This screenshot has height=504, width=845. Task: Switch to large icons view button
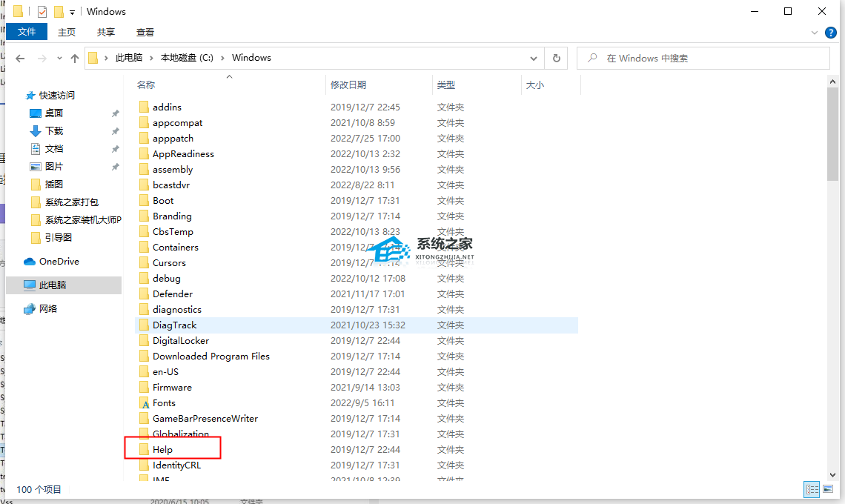828,489
